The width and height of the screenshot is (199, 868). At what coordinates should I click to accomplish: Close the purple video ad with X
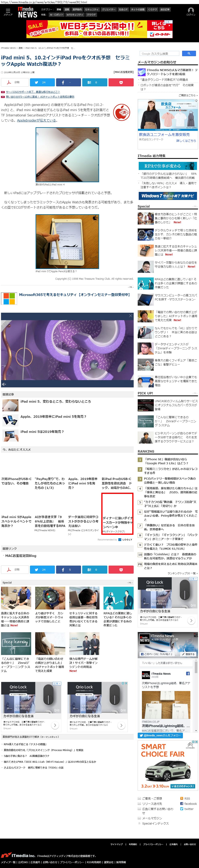pos(130,316)
